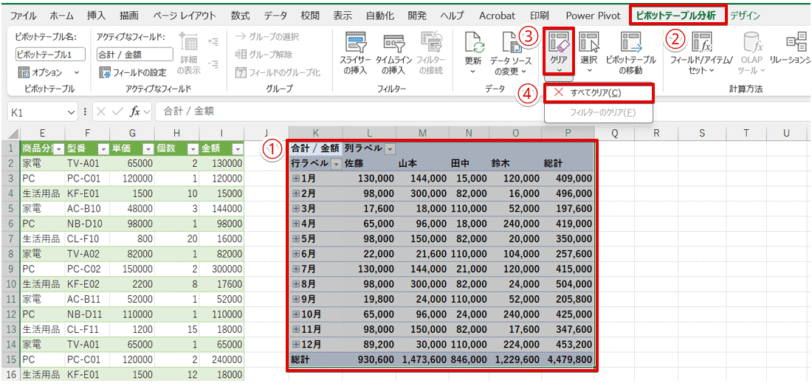The width and height of the screenshot is (812, 389).
Task: Click the Refresh (更新) icon
Action: tap(474, 42)
